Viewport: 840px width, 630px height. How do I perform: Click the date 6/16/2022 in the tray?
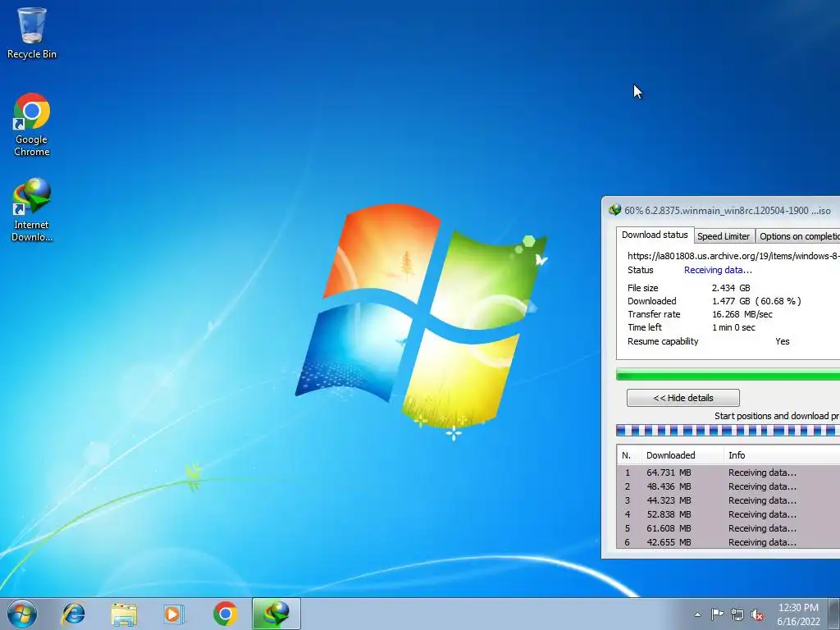798,622
